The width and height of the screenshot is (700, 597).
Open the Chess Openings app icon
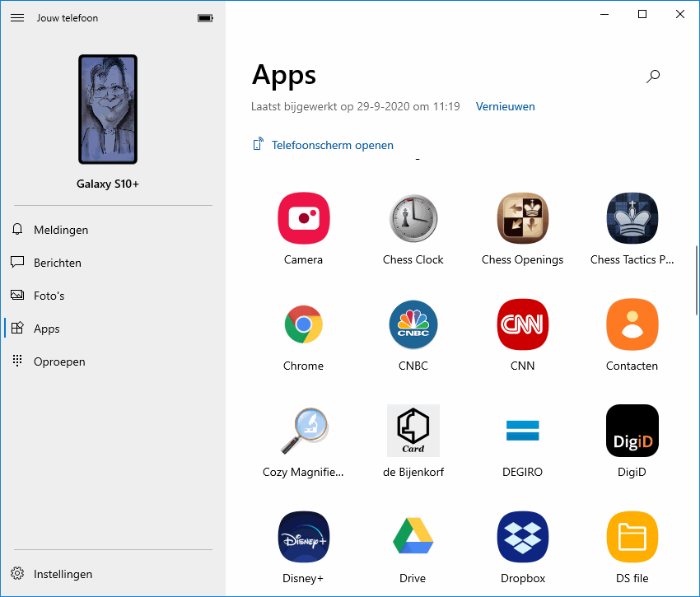(x=523, y=218)
